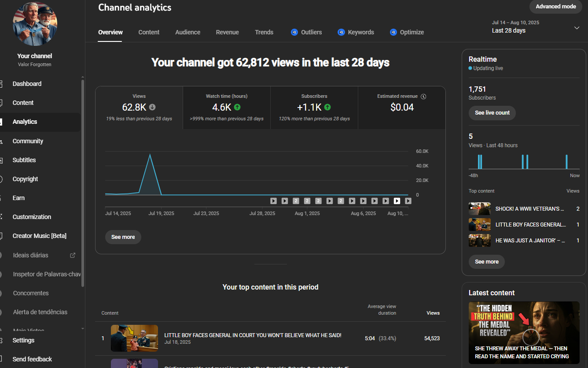
Task: Click the Advanced mode button
Action: pos(556,7)
